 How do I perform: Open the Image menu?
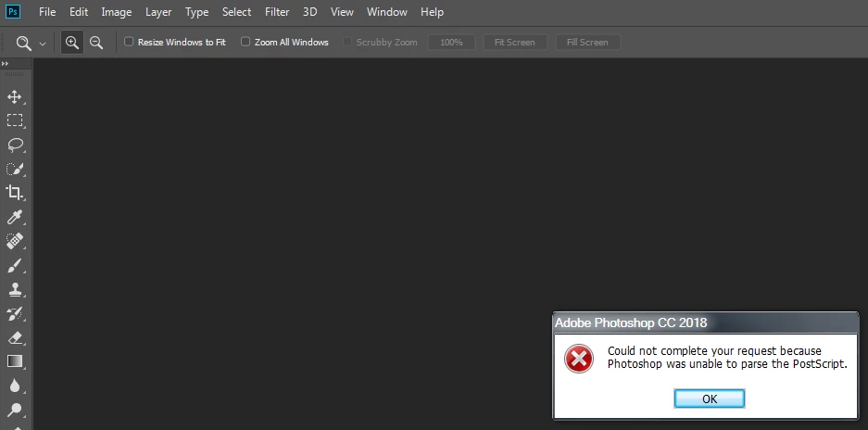tap(116, 12)
